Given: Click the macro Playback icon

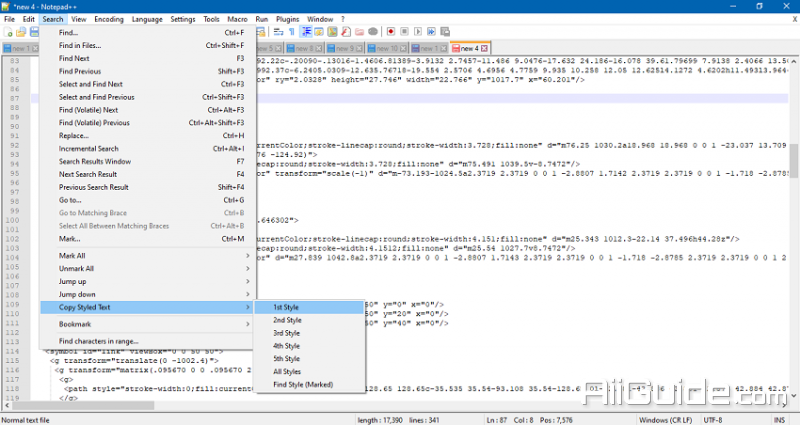Looking at the screenshot, I should [418, 32].
